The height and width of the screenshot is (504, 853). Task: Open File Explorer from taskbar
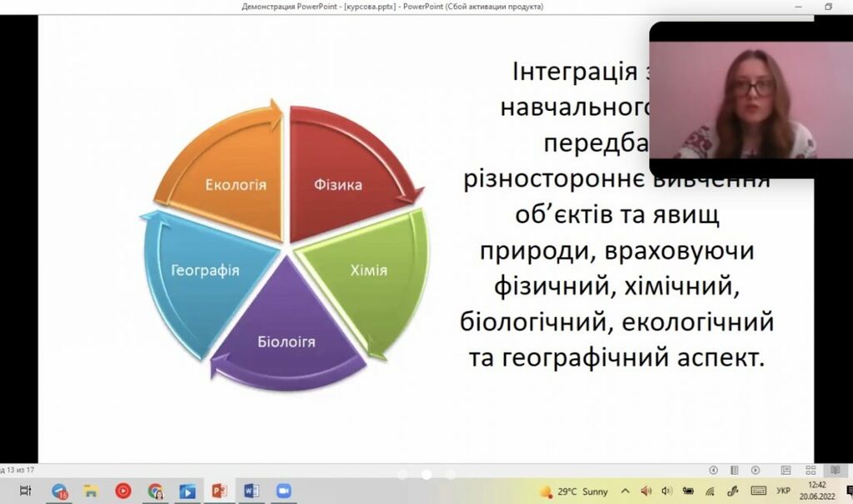[x=91, y=492]
